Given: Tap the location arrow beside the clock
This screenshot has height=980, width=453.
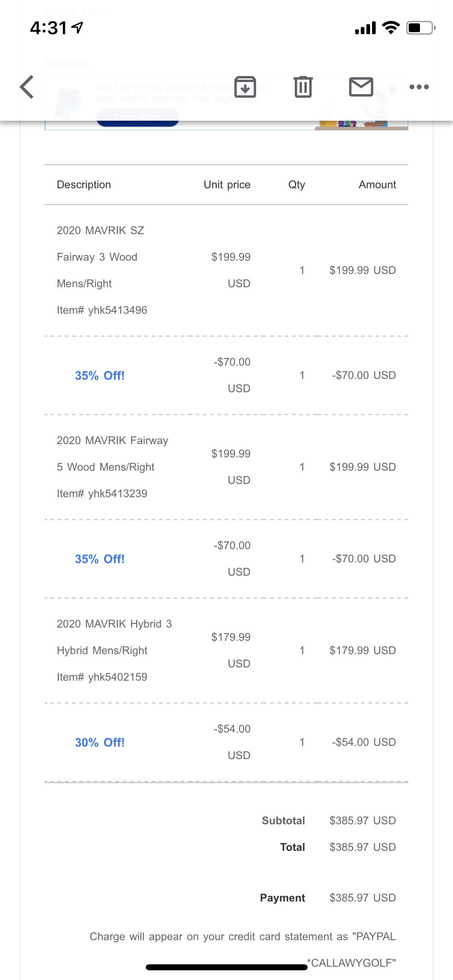Looking at the screenshot, I should [77, 27].
